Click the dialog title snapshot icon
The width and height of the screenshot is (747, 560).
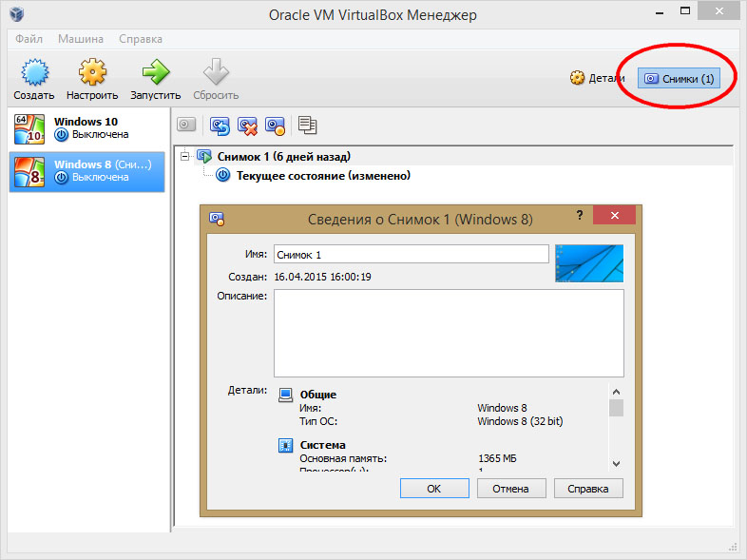coord(217,219)
